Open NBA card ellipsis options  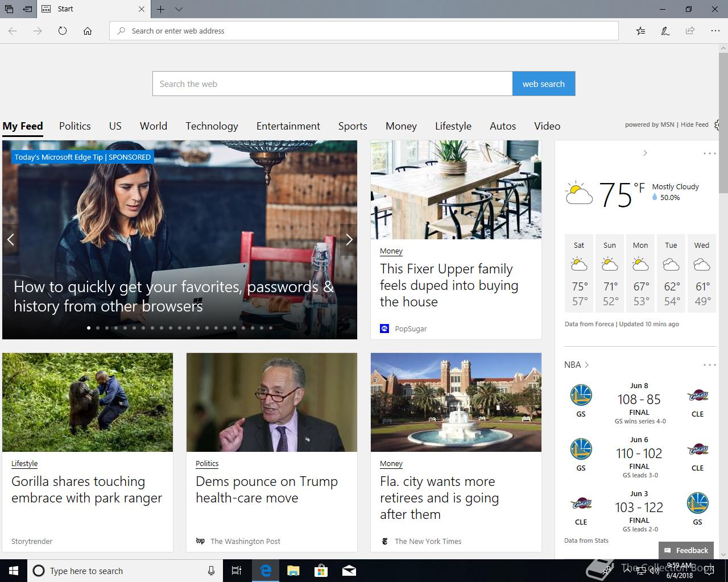709,365
